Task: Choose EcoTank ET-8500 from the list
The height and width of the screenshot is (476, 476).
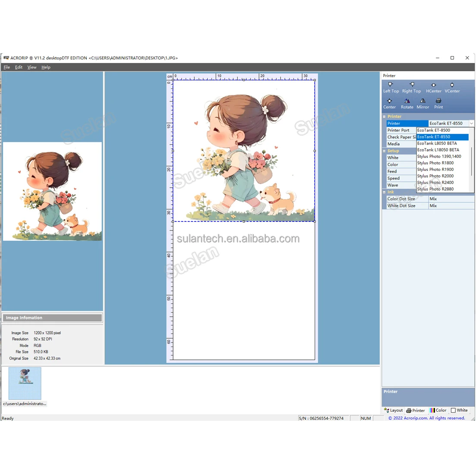Action: (442, 130)
